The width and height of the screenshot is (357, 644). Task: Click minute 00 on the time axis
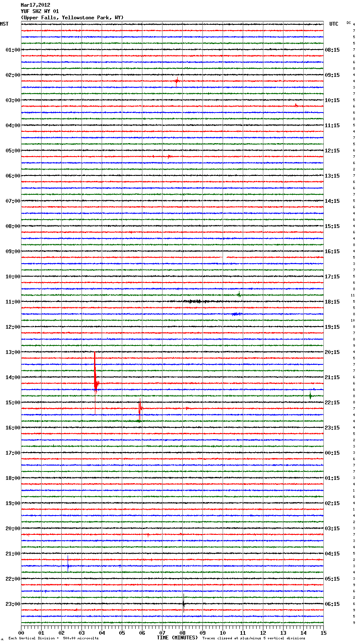pos(21,633)
